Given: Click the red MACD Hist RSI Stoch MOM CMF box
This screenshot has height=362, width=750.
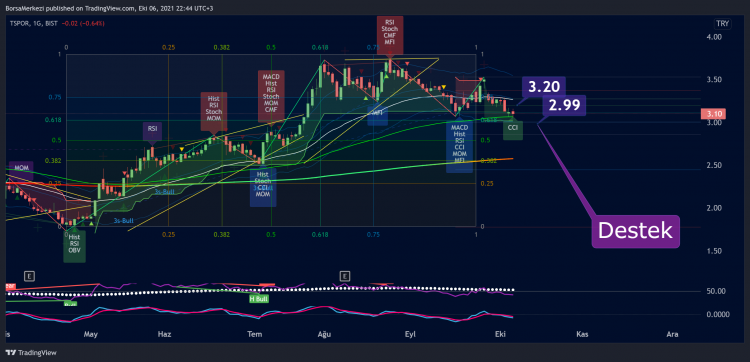Looking at the screenshot, I should point(271,96).
